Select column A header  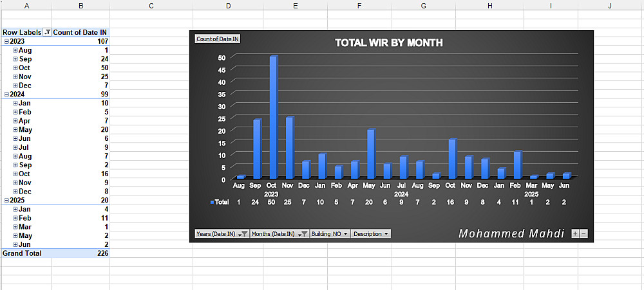tap(26, 5)
